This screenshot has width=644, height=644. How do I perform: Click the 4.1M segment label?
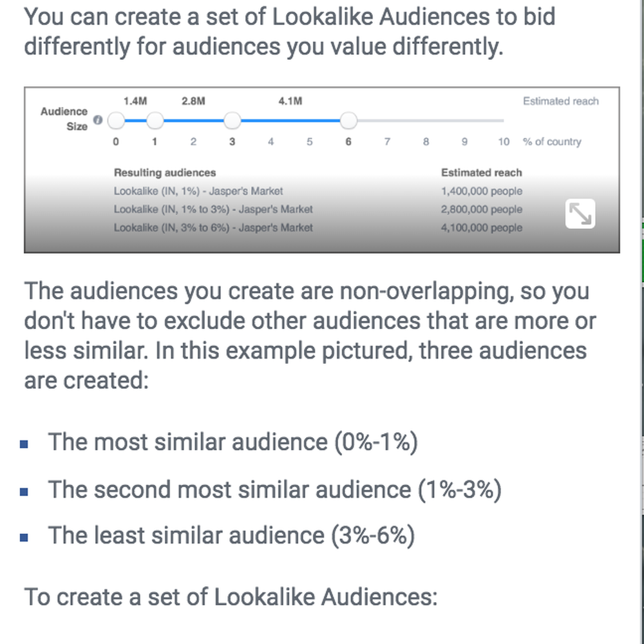point(290,101)
